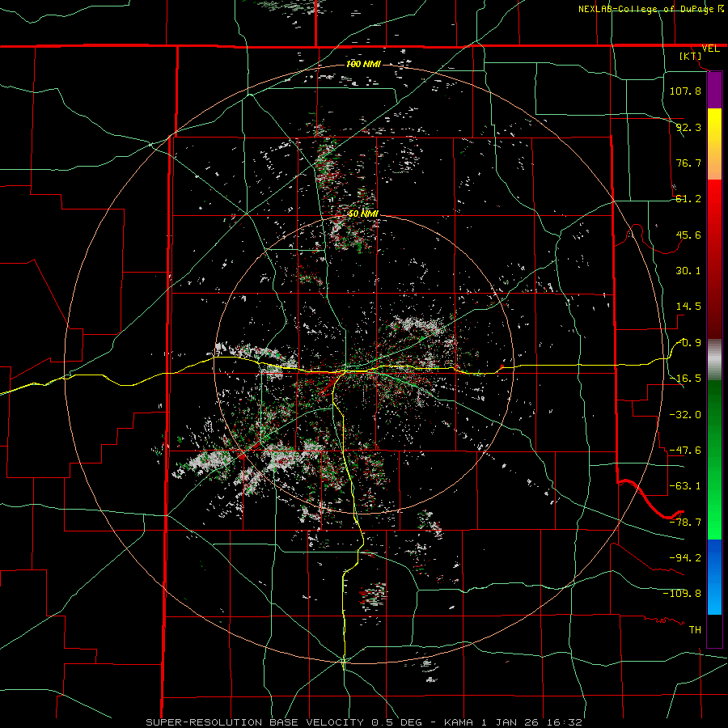Click the Super-Resolution Base Velocity caption
This screenshot has height=728, width=728.
(x=363, y=722)
